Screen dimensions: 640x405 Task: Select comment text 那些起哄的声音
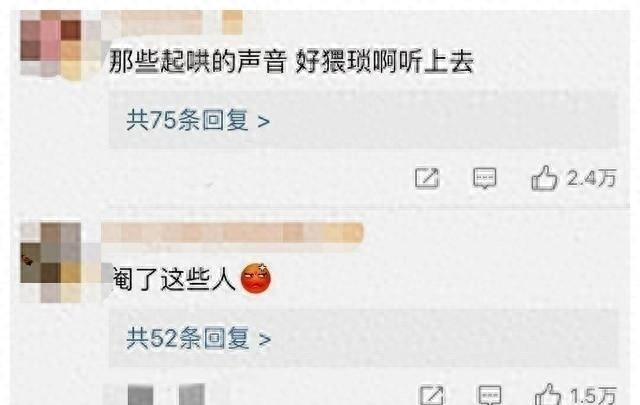197,62
